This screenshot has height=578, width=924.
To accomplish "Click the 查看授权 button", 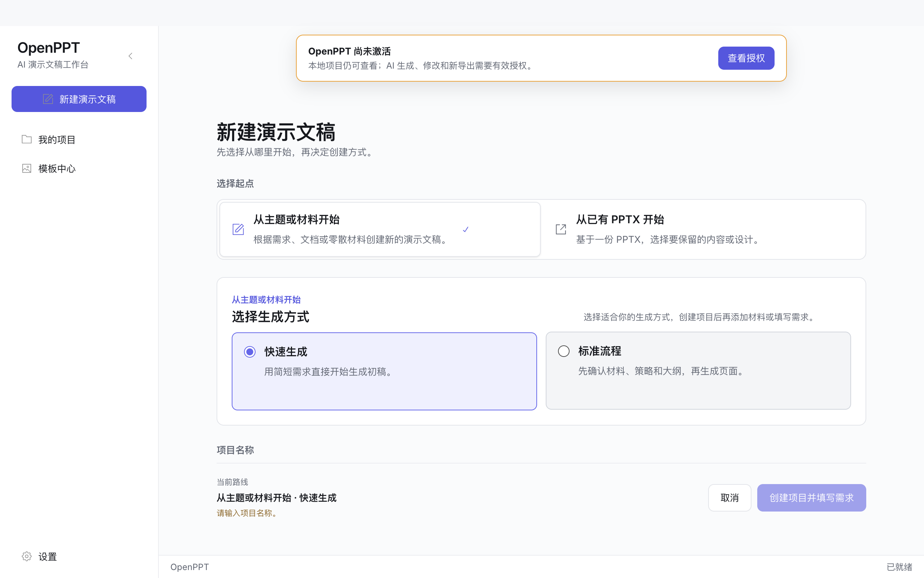I will point(746,58).
